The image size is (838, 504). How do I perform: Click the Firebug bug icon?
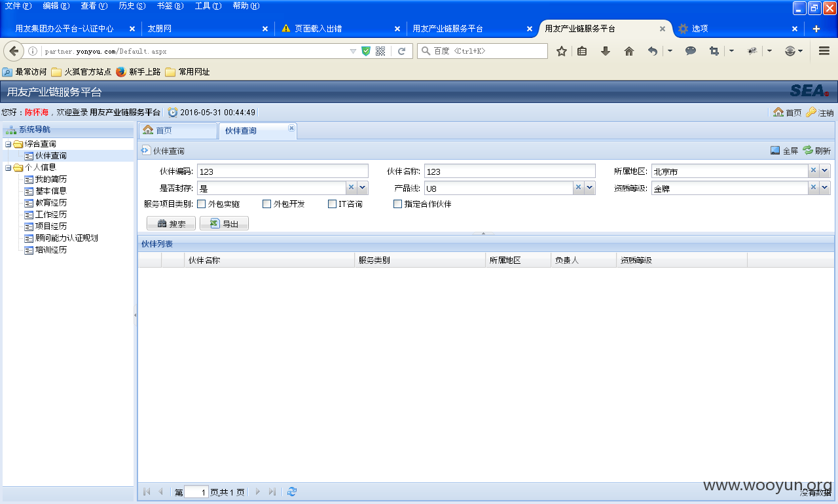753,51
